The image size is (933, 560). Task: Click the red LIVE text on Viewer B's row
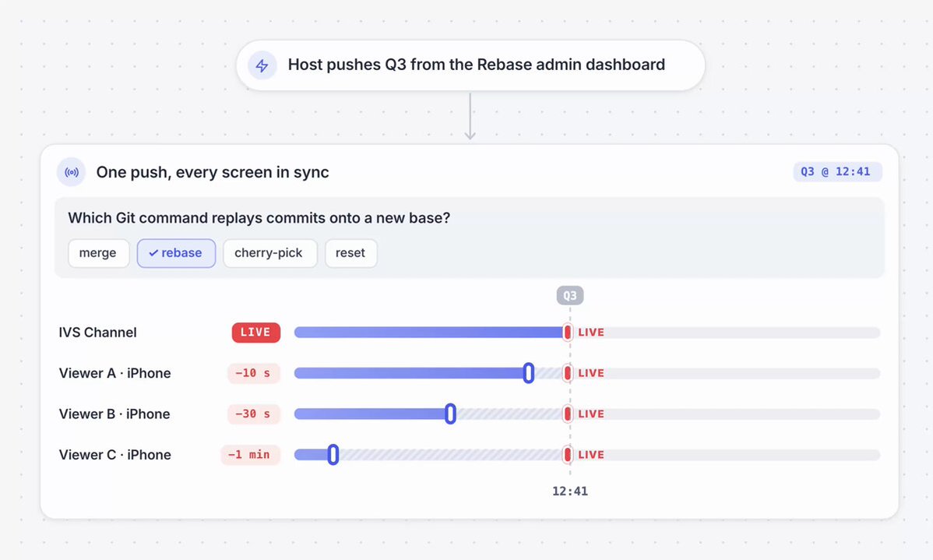591,414
